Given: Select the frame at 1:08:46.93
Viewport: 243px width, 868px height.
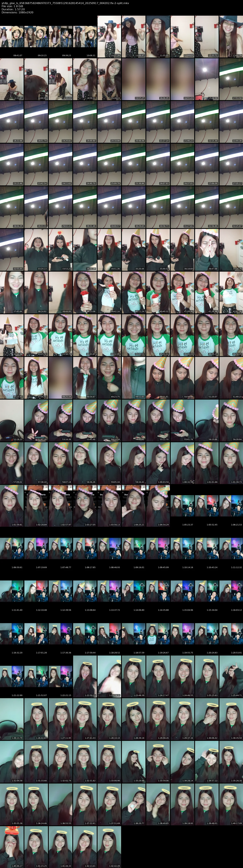Looking at the screenshot, I should pyautogui.click(x=109, y=549).
